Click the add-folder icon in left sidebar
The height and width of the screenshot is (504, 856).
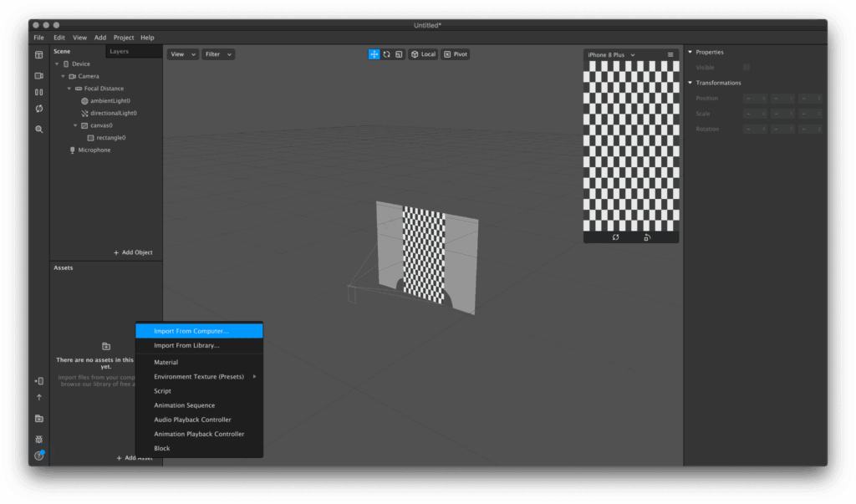point(38,418)
